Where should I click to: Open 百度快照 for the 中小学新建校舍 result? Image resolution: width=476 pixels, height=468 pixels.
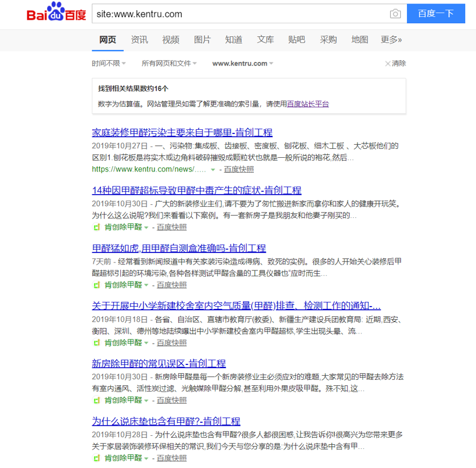tap(172, 342)
